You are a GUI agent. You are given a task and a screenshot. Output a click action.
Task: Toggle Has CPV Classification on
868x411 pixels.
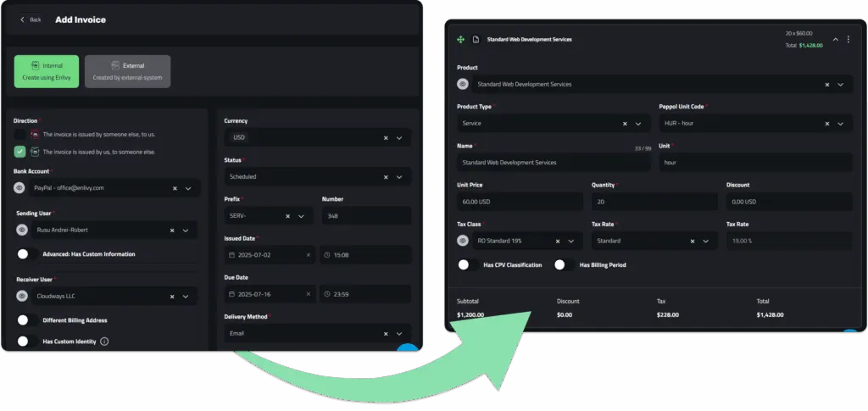468,265
